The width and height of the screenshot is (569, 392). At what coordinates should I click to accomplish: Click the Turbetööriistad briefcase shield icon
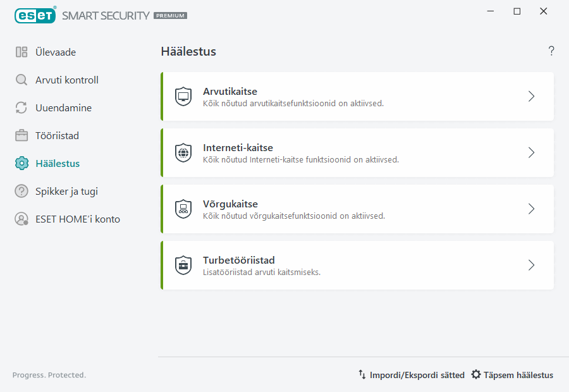183,265
